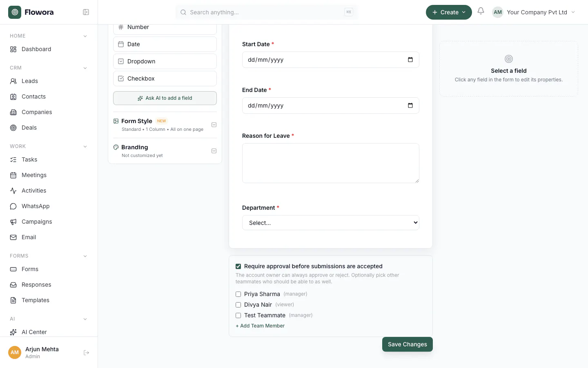Open End Date calendar picker icon
Viewport: 588px width, 368px height.
pyautogui.click(x=410, y=105)
